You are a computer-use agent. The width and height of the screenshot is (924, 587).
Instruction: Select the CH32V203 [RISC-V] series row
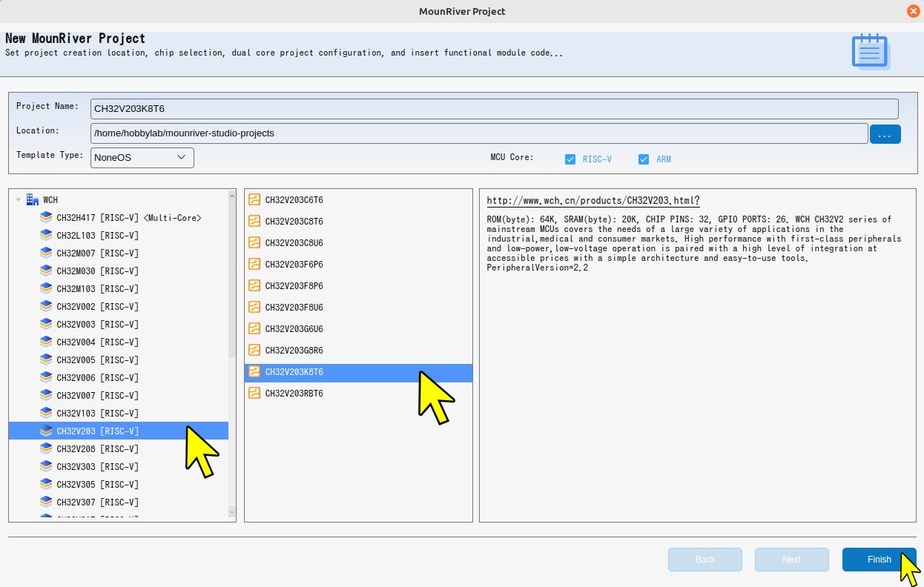click(x=119, y=431)
